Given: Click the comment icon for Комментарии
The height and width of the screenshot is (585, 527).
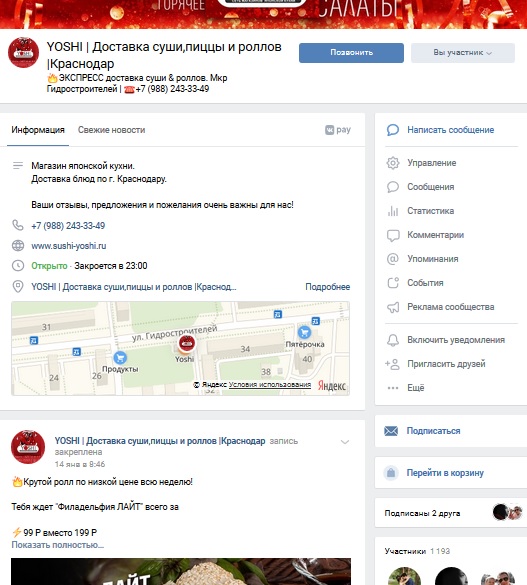Looking at the screenshot, I should 393,235.
